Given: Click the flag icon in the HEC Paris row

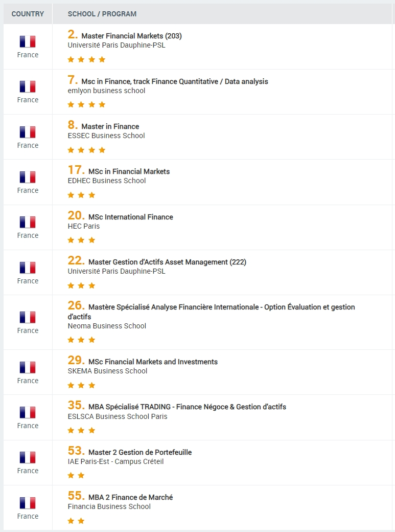Looking at the screenshot, I should click(x=28, y=222).
